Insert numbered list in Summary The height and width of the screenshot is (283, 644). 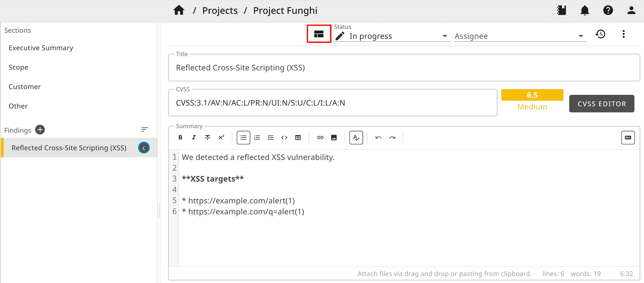click(257, 137)
